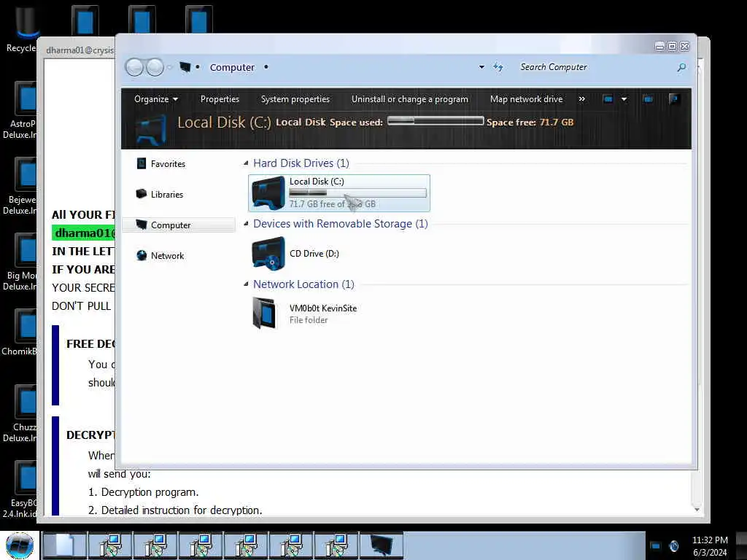Click Properties in the toolbar

click(220, 99)
